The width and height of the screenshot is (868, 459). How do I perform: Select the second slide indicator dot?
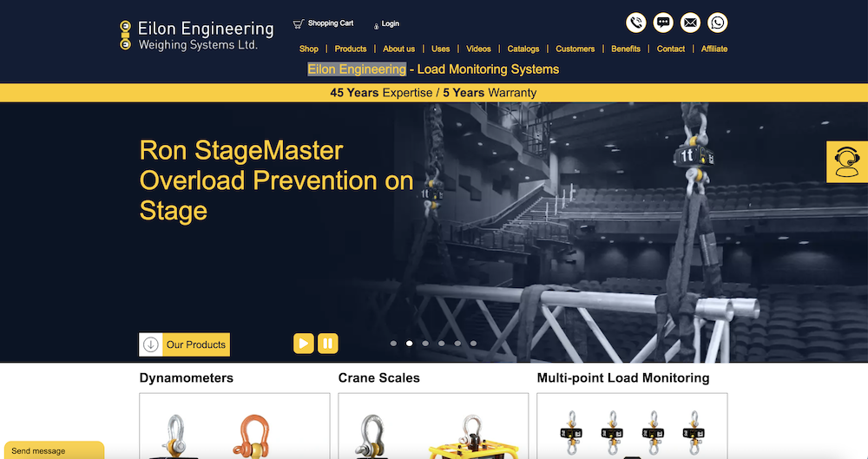coord(409,344)
